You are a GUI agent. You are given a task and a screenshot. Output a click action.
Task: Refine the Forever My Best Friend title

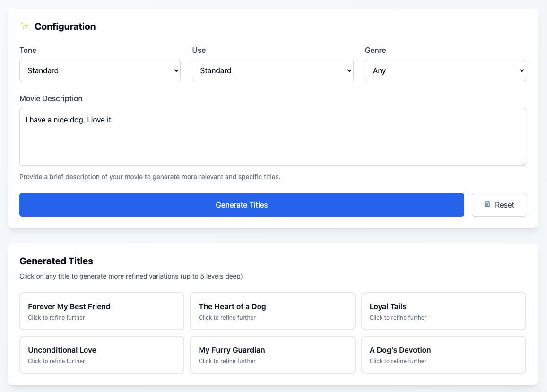click(102, 311)
